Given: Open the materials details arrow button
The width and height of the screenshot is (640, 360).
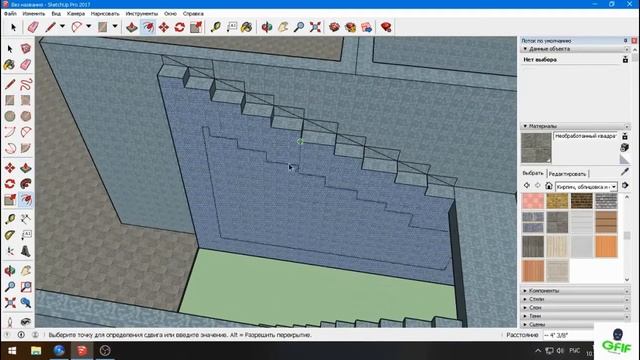Looking at the screenshot, I should click(625, 186).
